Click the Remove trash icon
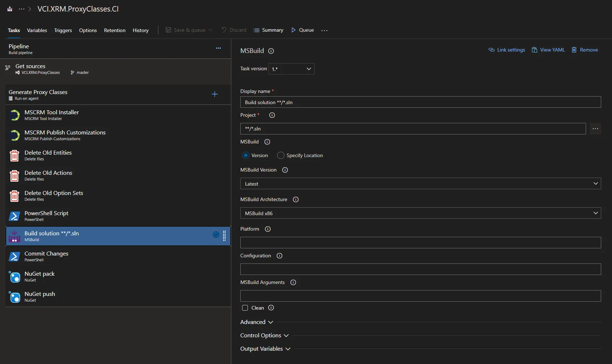612x364 pixels. (x=574, y=50)
